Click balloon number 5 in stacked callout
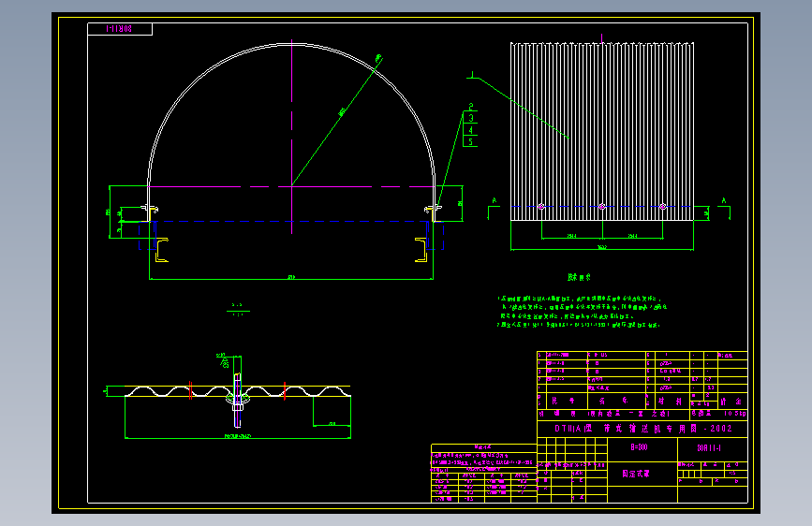The image size is (812, 526). [x=471, y=141]
